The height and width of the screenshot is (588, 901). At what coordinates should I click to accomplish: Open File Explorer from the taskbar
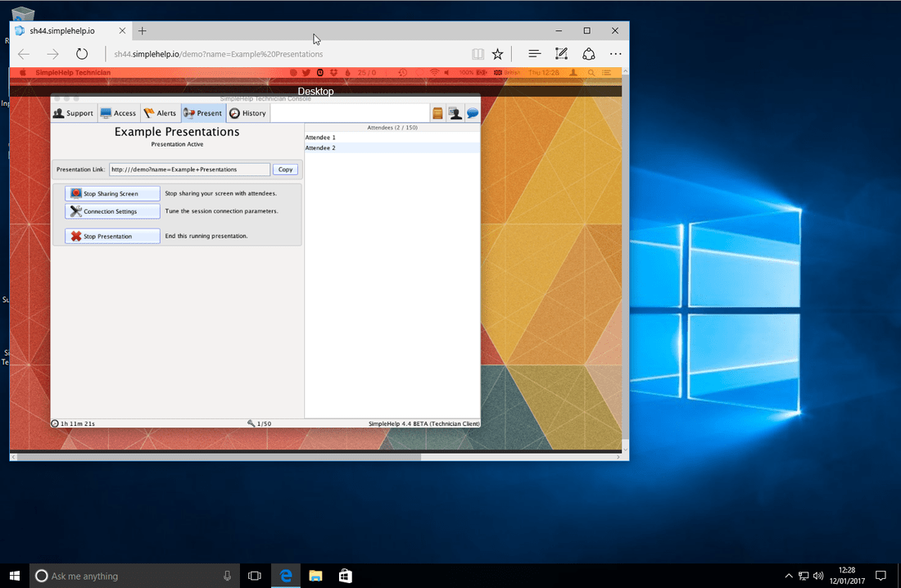tap(315, 575)
